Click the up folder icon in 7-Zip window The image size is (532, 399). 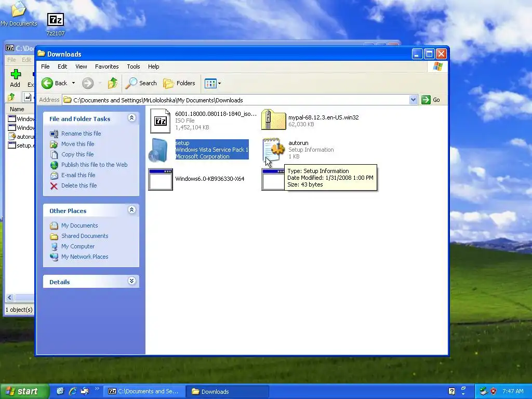pos(11,97)
